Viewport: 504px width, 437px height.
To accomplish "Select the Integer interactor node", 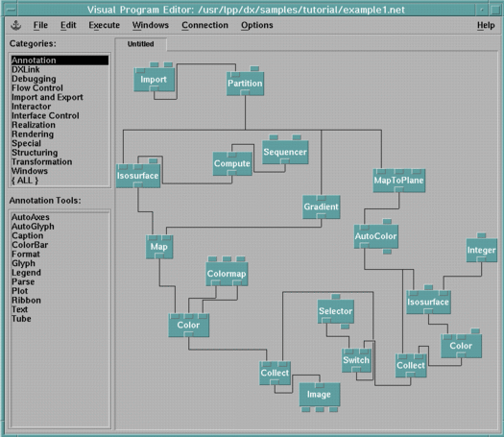I will coord(482,250).
